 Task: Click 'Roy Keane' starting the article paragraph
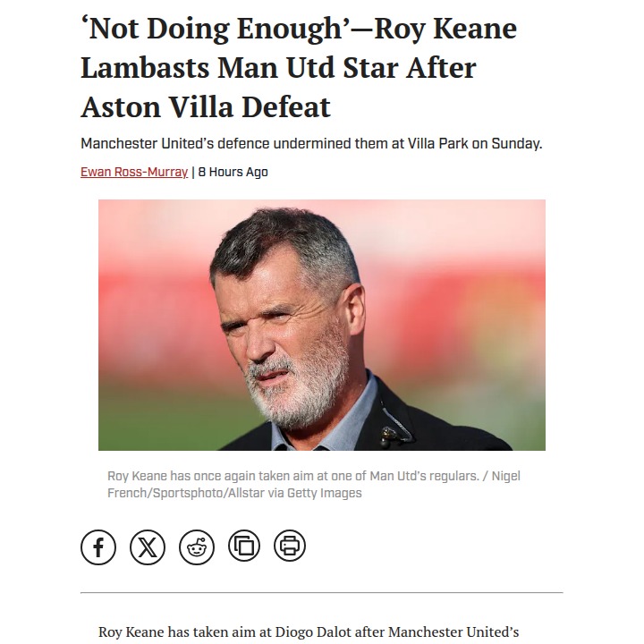pyautogui.click(x=130, y=631)
